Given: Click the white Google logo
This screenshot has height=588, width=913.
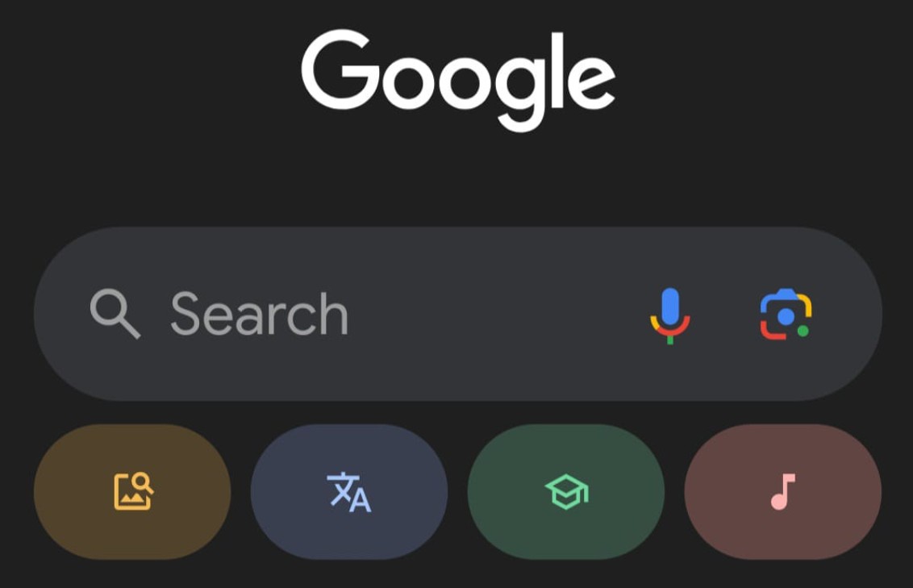Looking at the screenshot, I should [458, 80].
